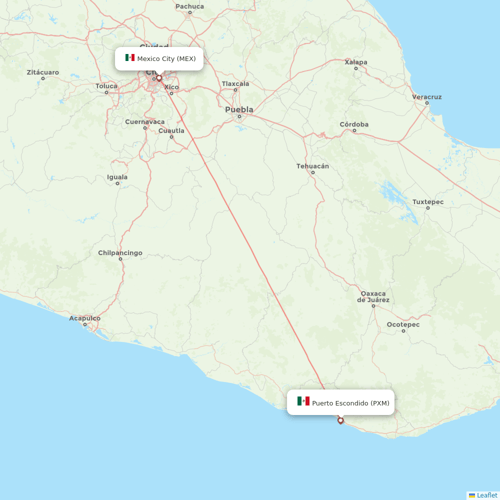Click the Mexican flag in PXM popup
This screenshot has width=500, height=500.
[303, 401]
